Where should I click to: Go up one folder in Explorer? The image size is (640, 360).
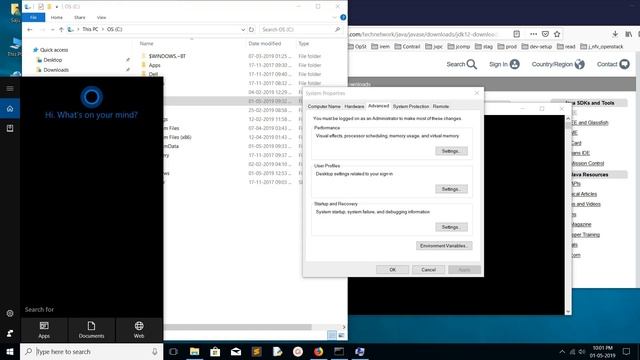point(61,29)
